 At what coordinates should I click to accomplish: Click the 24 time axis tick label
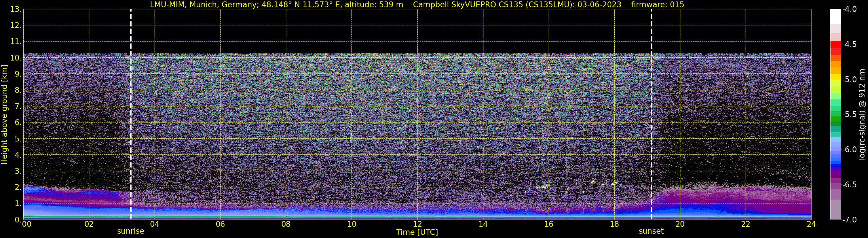[811, 224]
